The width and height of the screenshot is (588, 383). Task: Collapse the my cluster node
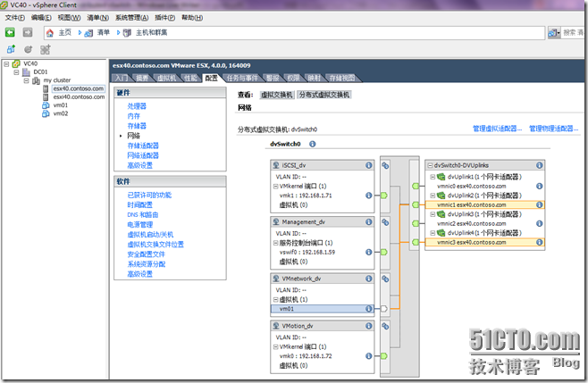point(26,80)
